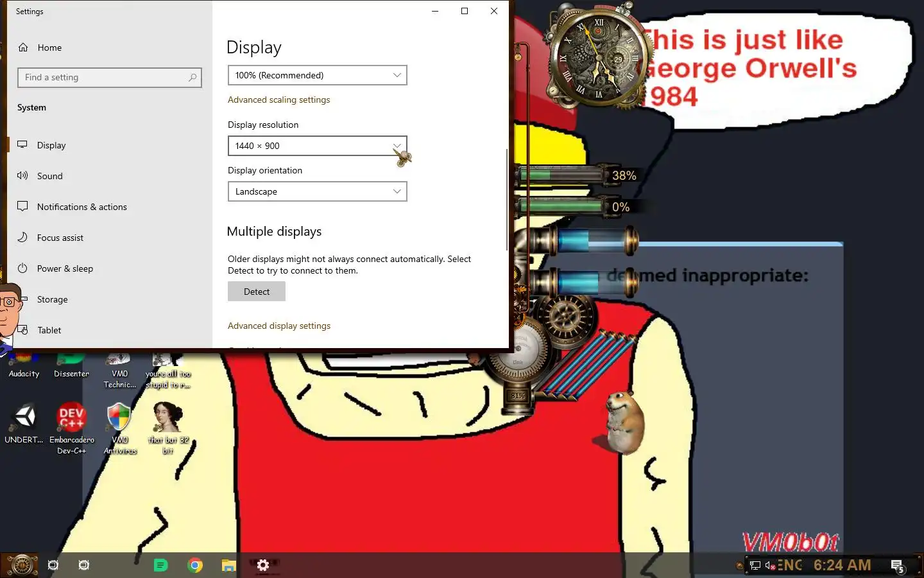This screenshot has width=924, height=578.
Task: Click the Find a setting search box
Action: tap(109, 78)
